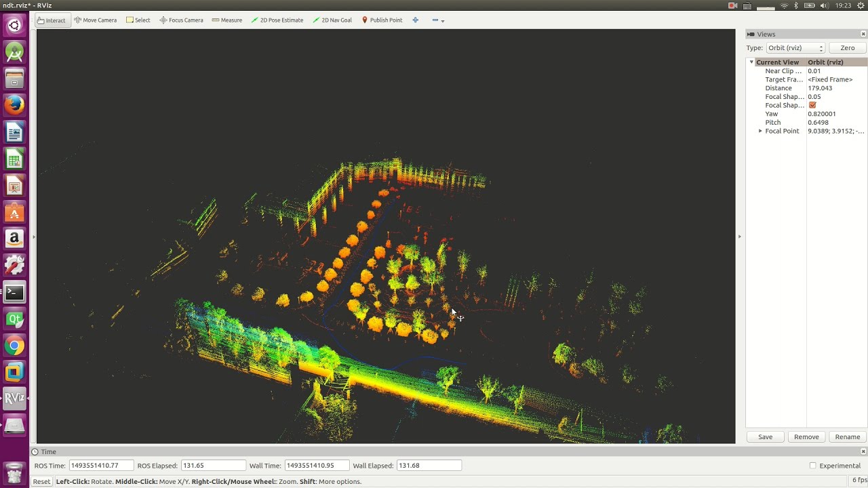Click the Focal Shape size value 0.05
The image size is (868, 488).
[814, 97]
